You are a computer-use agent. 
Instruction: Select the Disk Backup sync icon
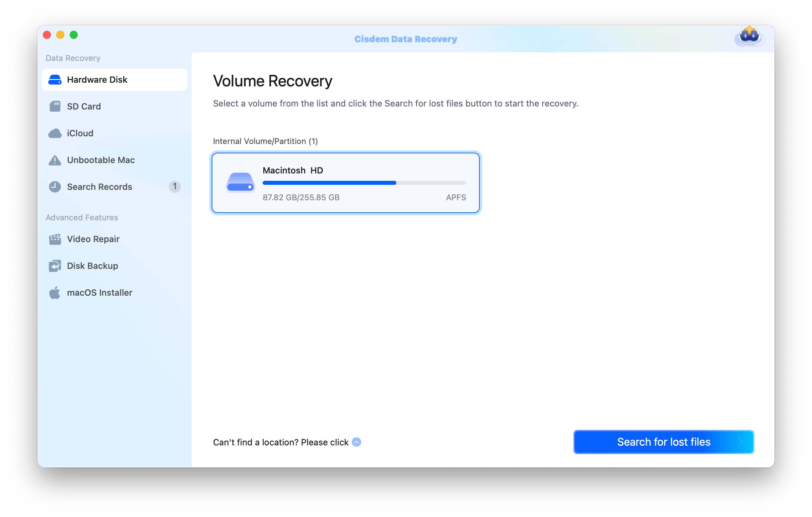(55, 266)
